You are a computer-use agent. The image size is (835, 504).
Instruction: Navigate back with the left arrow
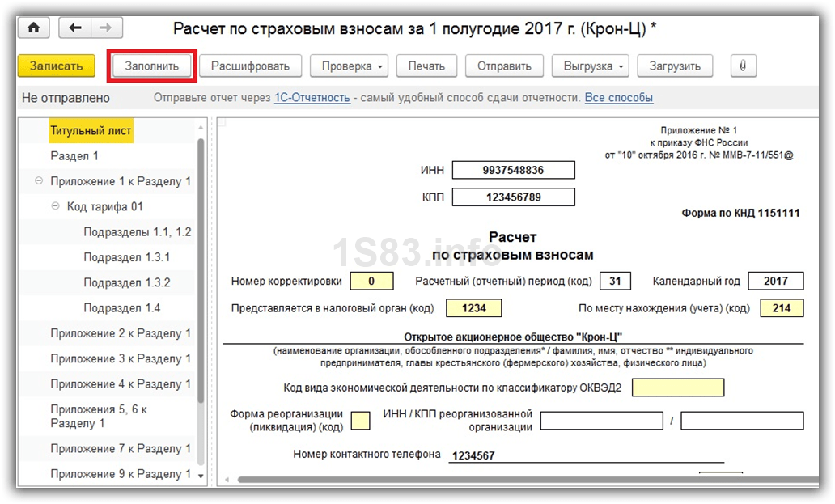pos(75,28)
